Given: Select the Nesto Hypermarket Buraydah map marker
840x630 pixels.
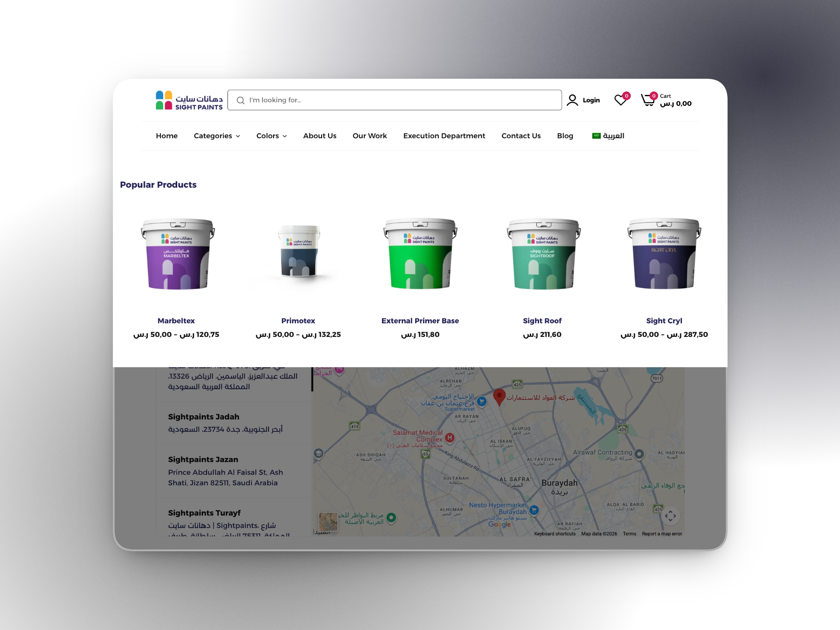Looking at the screenshot, I should pos(534,510).
